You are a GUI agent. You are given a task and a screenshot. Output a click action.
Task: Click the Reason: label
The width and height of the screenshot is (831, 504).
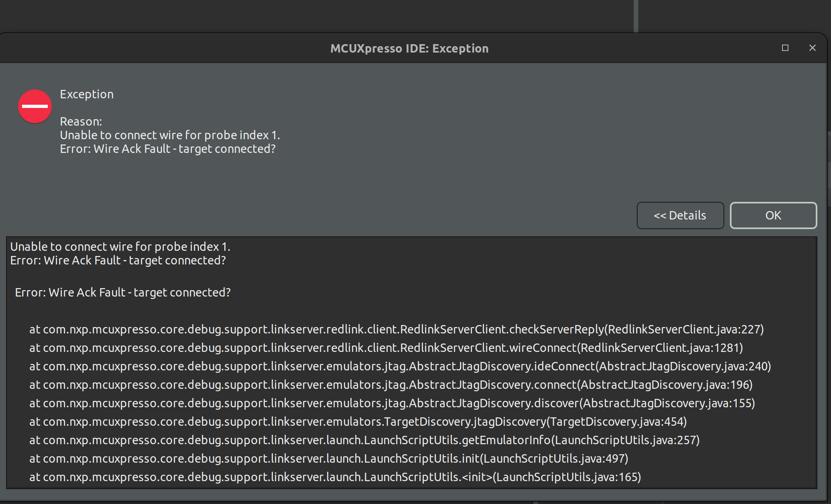coord(81,122)
